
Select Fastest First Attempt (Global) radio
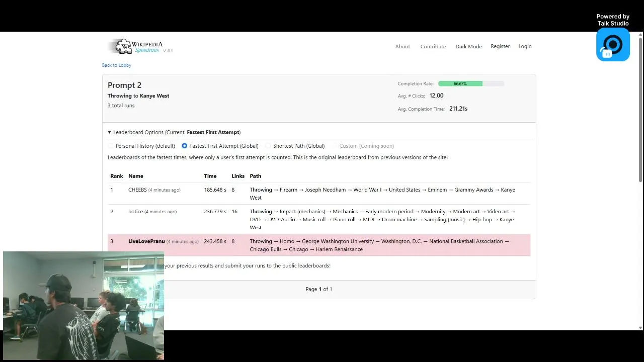click(185, 146)
